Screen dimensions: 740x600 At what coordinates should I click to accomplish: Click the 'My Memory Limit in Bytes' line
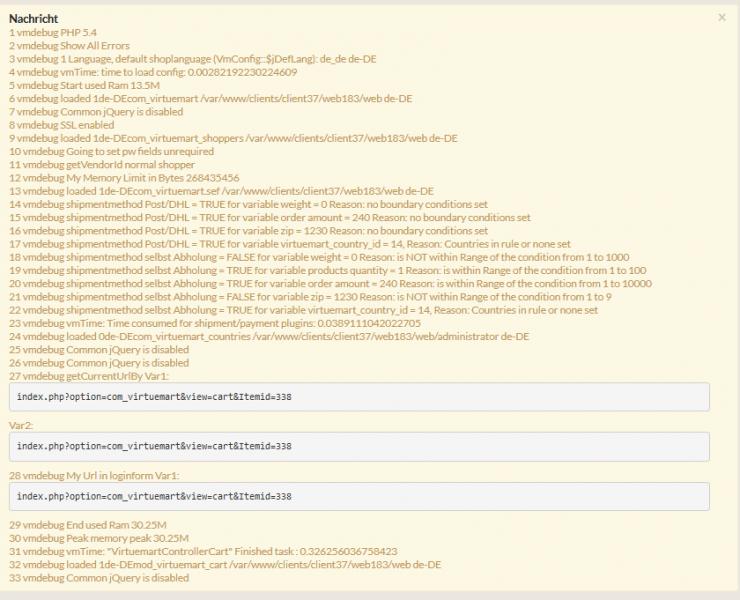(x=124, y=177)
